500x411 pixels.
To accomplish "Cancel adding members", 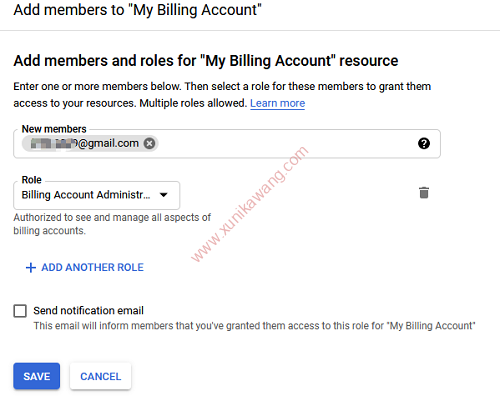I will click(x=100, y=376).
